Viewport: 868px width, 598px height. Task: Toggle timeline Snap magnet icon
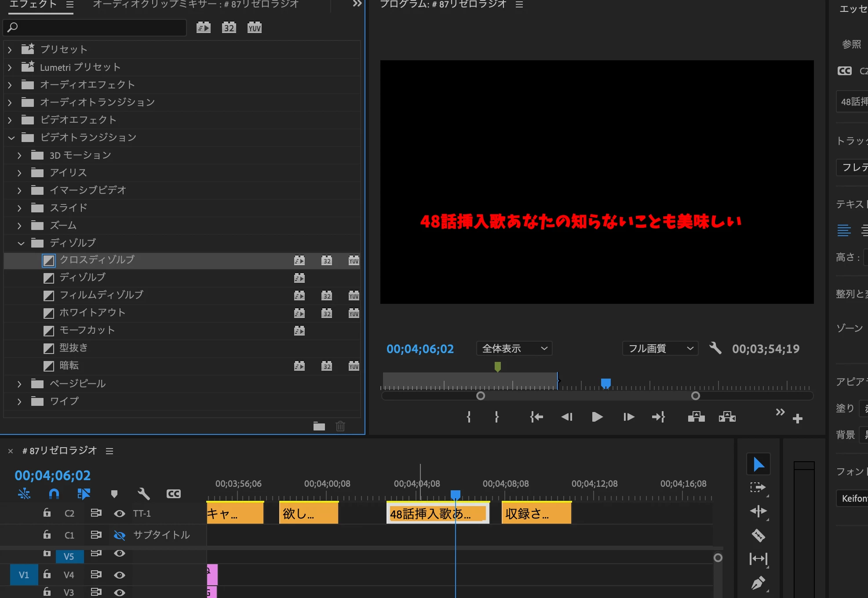point(54,494)
